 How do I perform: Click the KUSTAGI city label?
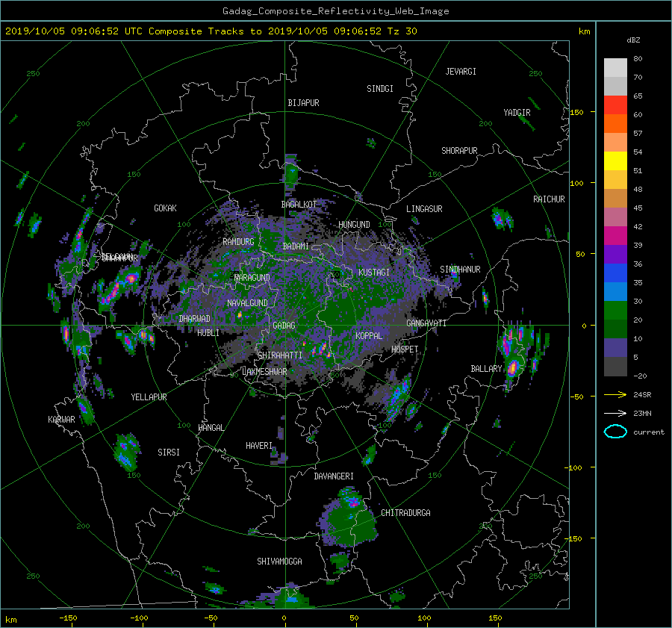coord(374,273)
